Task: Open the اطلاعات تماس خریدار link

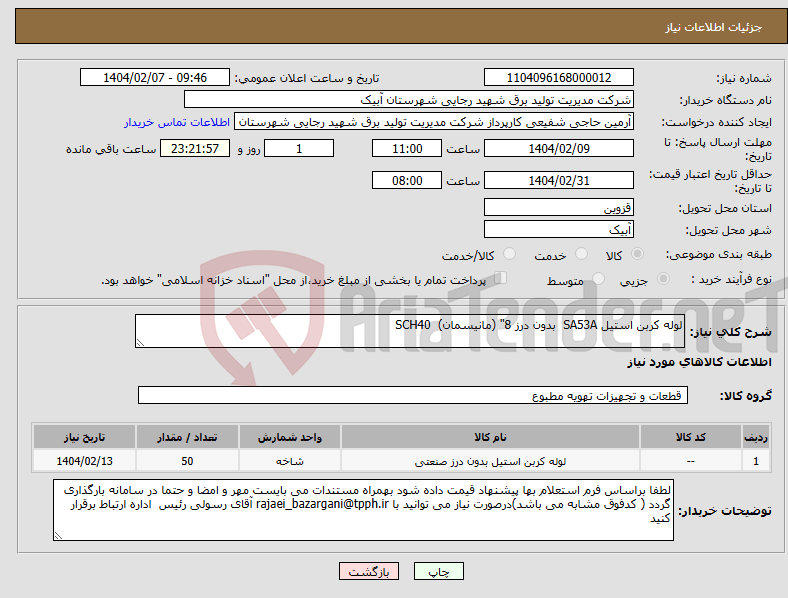Action: 177,122
